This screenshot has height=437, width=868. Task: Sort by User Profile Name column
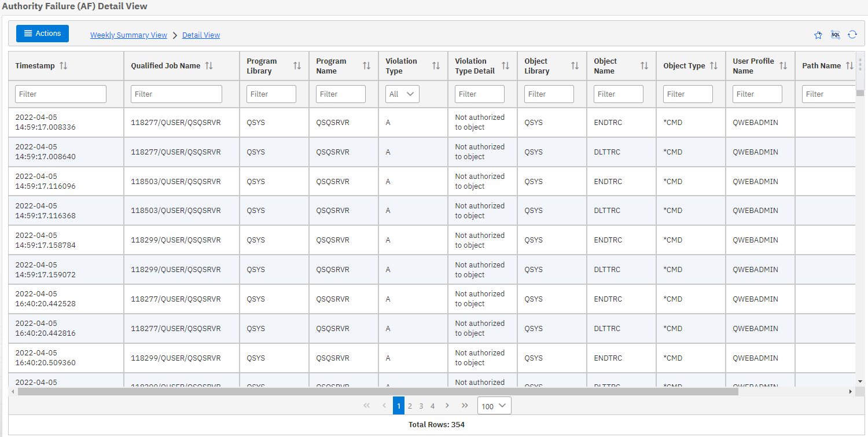click(x=783, y=66)
